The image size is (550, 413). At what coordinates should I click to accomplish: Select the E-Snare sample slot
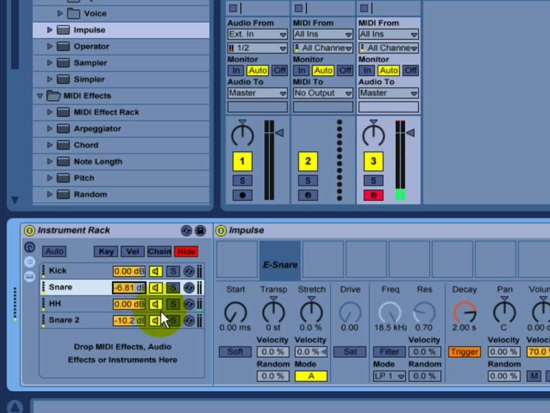click(x=280, y=260)
